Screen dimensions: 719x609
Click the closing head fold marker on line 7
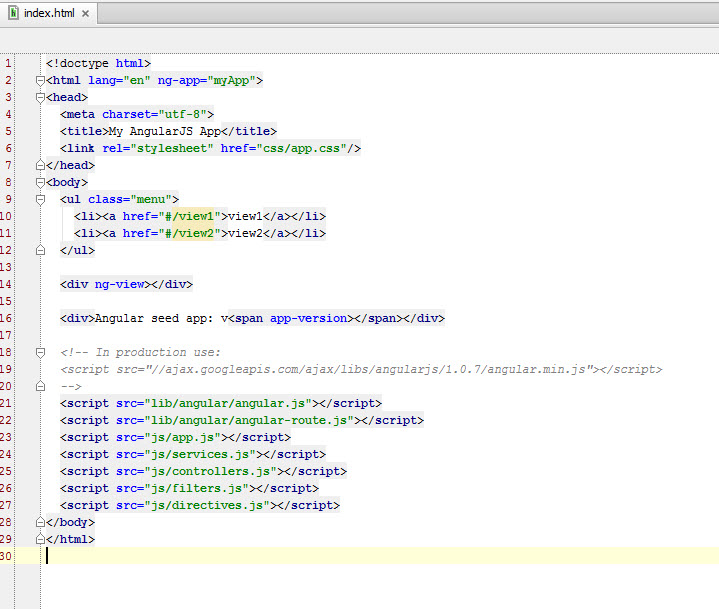(x=40, y=165)
